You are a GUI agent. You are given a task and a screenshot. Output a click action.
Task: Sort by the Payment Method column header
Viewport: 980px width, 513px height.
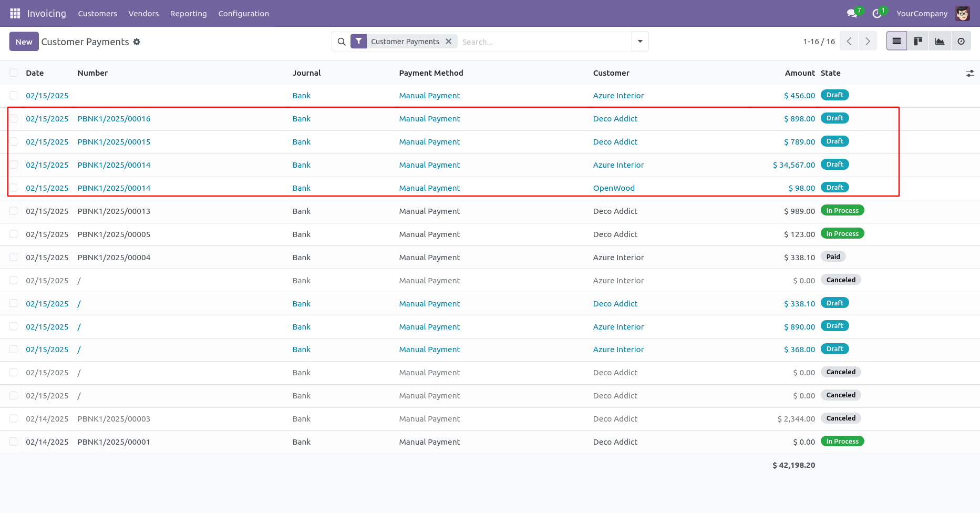coord(431,73)
